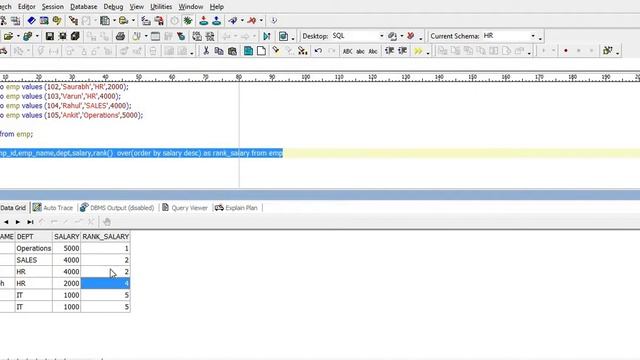
Task: Switch to the Explain Plan tab
Action: coord(236,208)
